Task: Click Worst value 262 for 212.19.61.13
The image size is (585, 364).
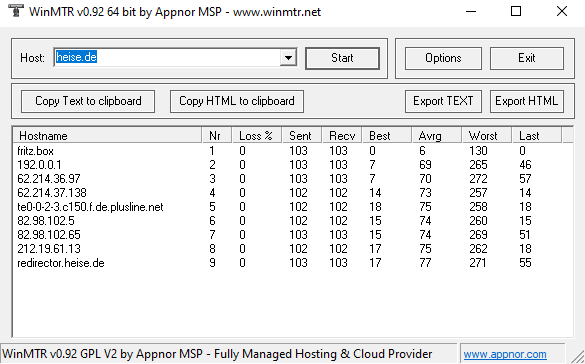Action: click(x=478, y=249)
